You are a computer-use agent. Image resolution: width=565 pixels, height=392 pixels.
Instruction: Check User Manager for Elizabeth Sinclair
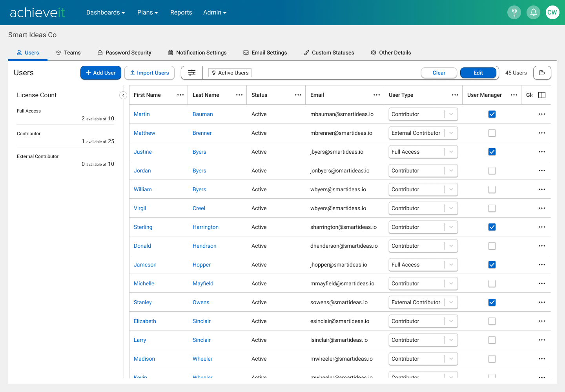click(x=492, y=321)
